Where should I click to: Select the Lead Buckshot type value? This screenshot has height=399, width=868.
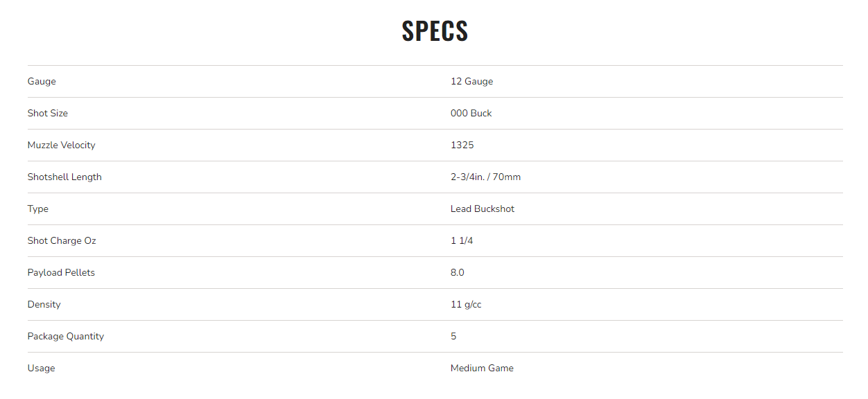483,209
